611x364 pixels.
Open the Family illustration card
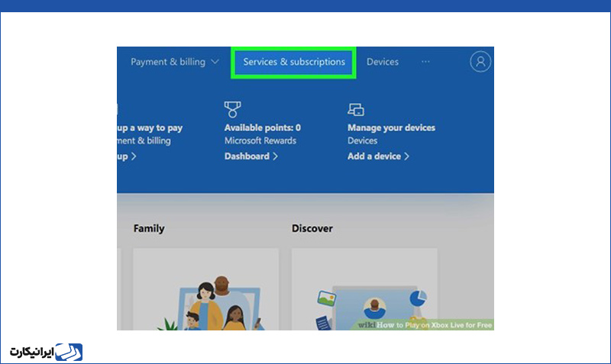pyautogui.click(x=205, y=289)
